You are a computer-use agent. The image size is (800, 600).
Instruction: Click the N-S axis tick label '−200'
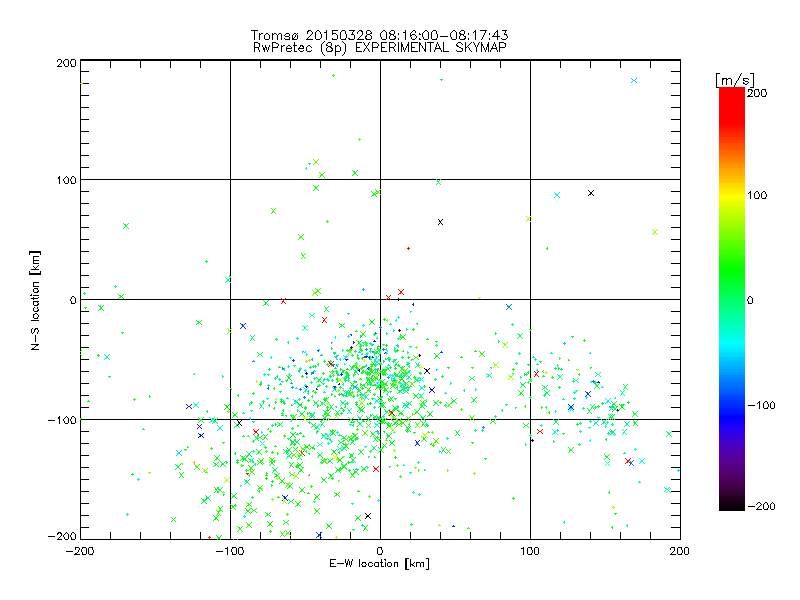coord(62,536)
